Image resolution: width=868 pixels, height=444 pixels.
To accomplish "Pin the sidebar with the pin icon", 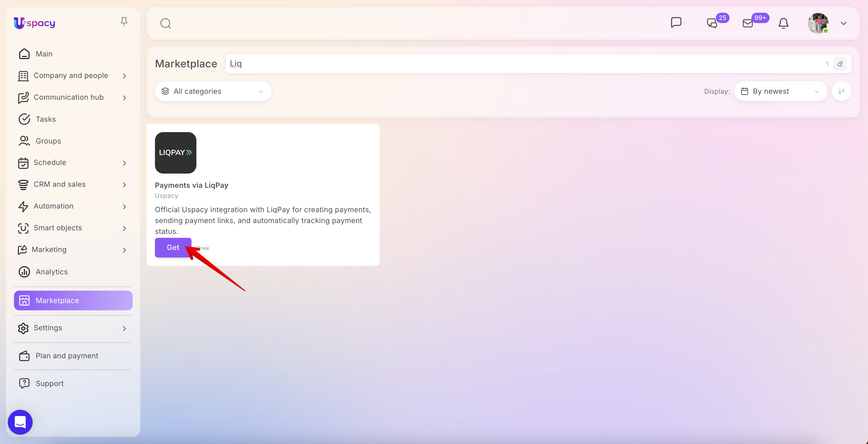I will point(124,22).
